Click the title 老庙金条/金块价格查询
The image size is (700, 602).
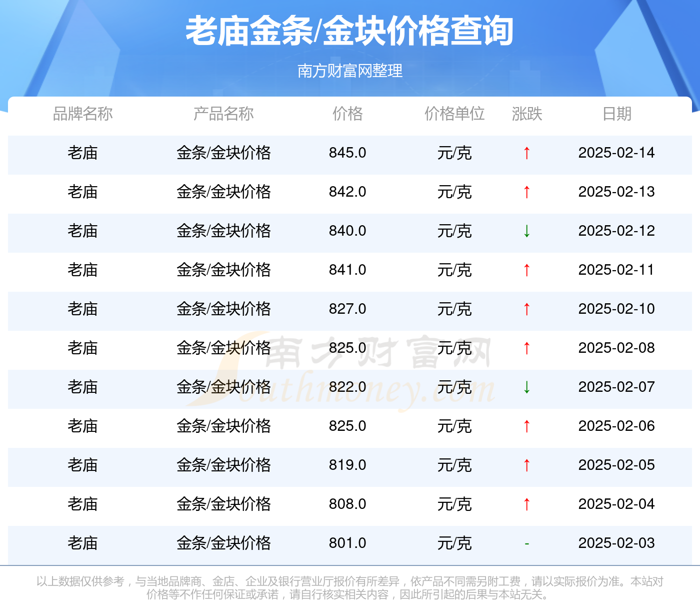pos(349,31)
